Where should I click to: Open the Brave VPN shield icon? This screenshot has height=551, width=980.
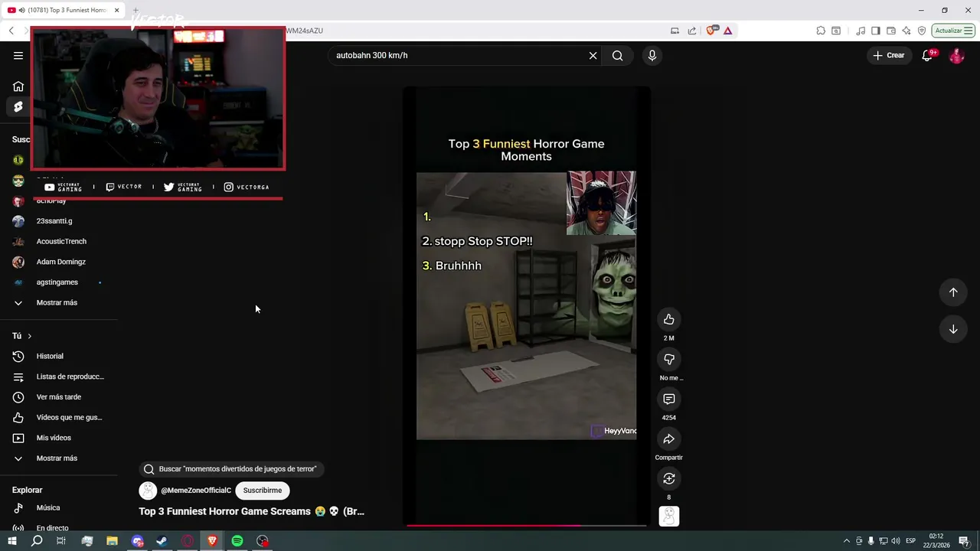pos(922,31)
